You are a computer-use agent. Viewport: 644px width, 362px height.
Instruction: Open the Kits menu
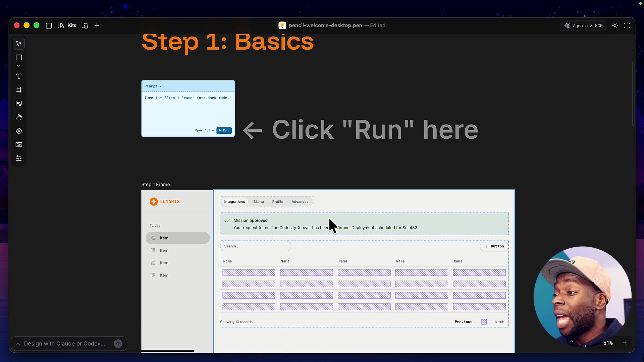pyautogui.click(x=72, y=25)
